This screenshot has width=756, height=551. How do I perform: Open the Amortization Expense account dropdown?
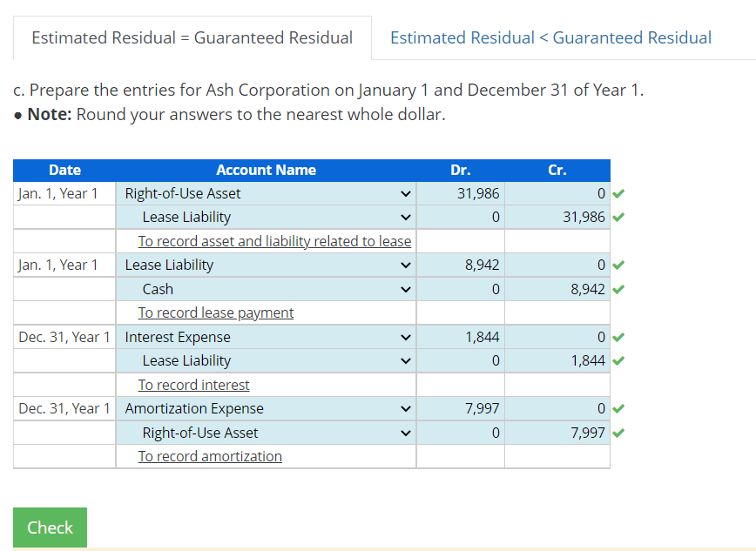tap(404, 408)
